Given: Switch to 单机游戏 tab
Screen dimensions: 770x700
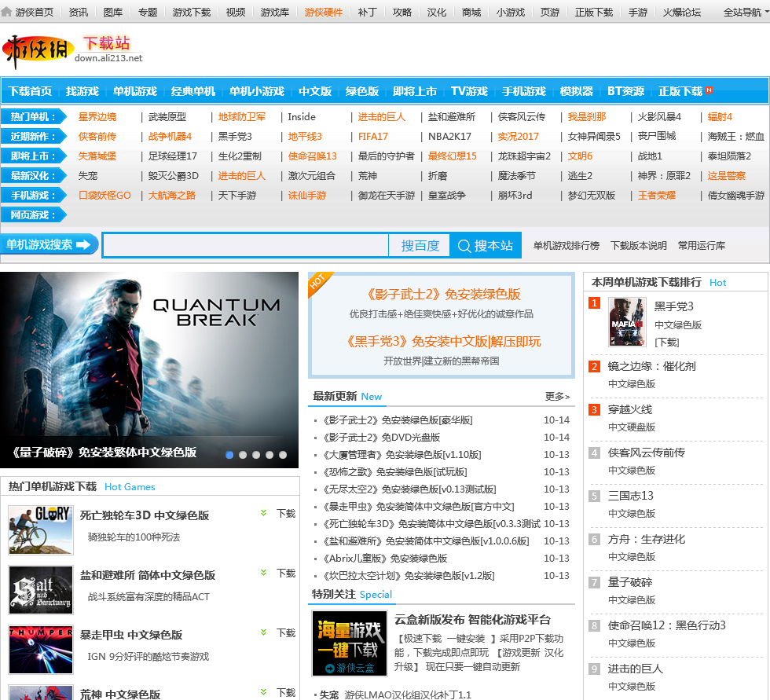Looking at the screenshot, I should 135,91.
